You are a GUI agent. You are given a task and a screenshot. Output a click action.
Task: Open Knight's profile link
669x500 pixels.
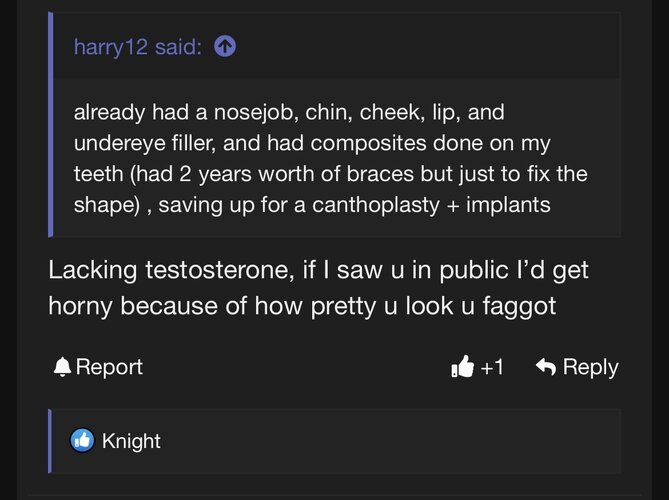click(131, 441)
